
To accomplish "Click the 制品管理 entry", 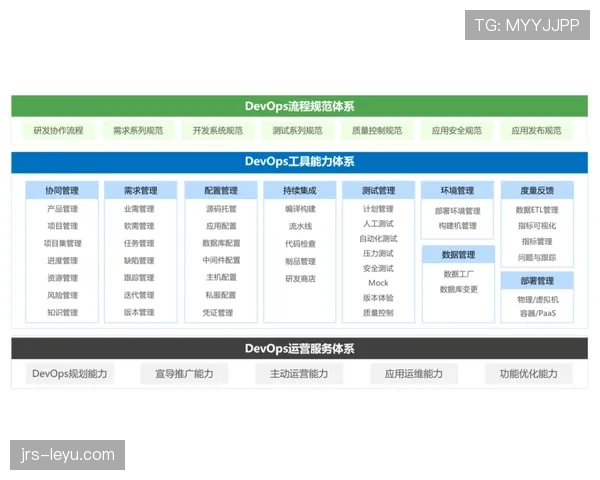I will (300, 261).
